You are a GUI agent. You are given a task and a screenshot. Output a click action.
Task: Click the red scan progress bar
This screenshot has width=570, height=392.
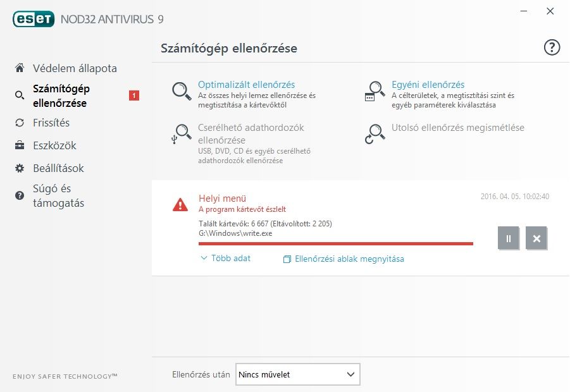tap(335, 243)
